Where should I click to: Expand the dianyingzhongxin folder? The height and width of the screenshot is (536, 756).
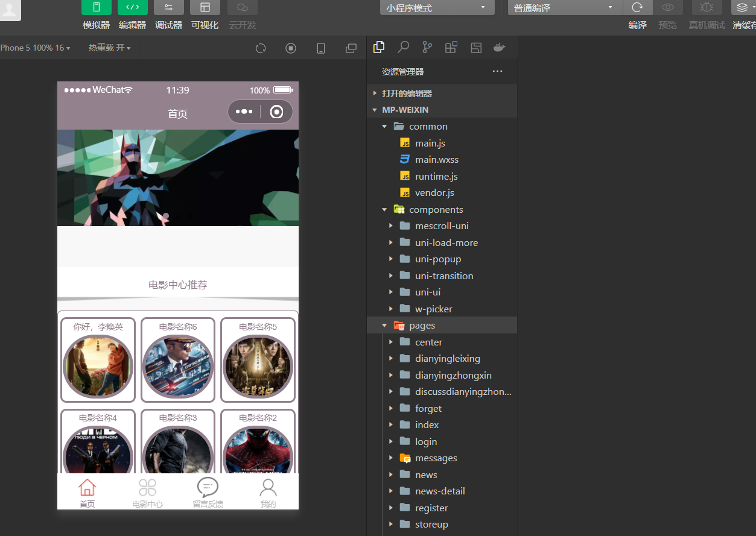pos(442,375)
